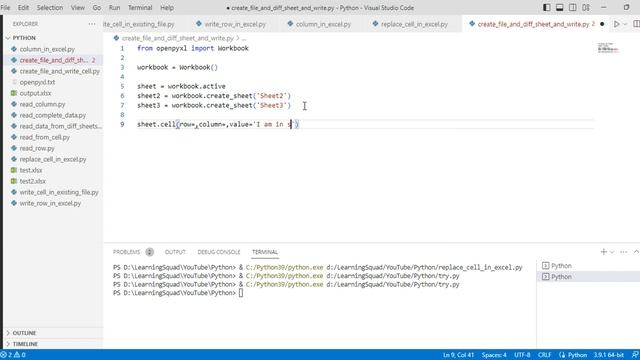This screenshot has width=640, height=360.
Task: Open Explorer views and more actions ellipsis
Action: 92,24
